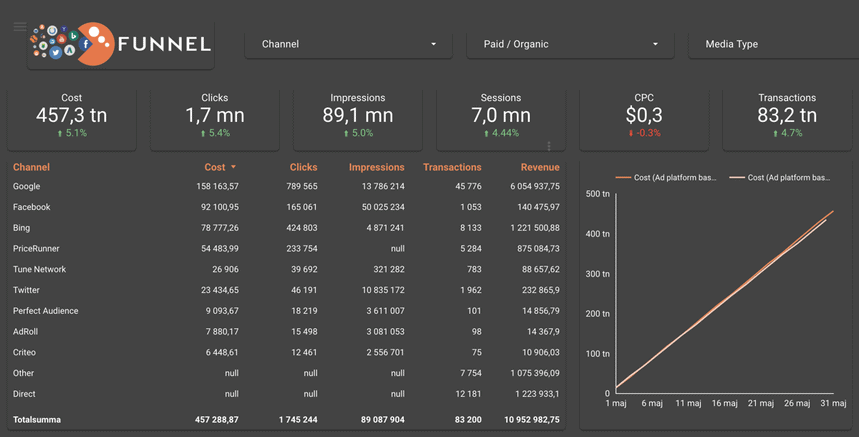Open the Media Type filter

[x=770, y=44]
